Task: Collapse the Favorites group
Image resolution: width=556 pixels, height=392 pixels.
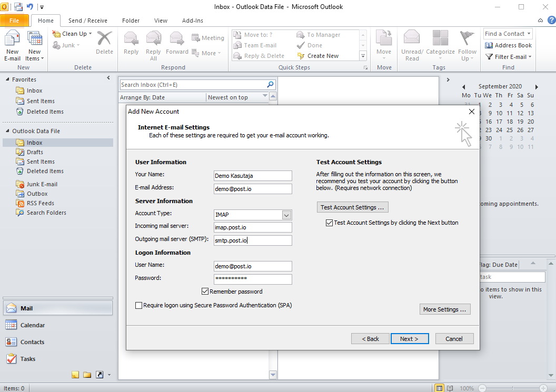Action: (7, 79)
